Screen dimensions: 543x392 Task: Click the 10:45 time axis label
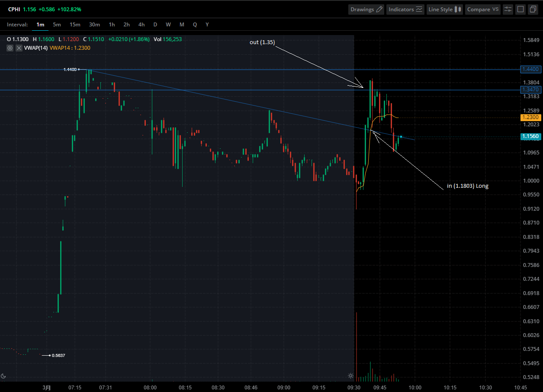(x=521, y=387)
